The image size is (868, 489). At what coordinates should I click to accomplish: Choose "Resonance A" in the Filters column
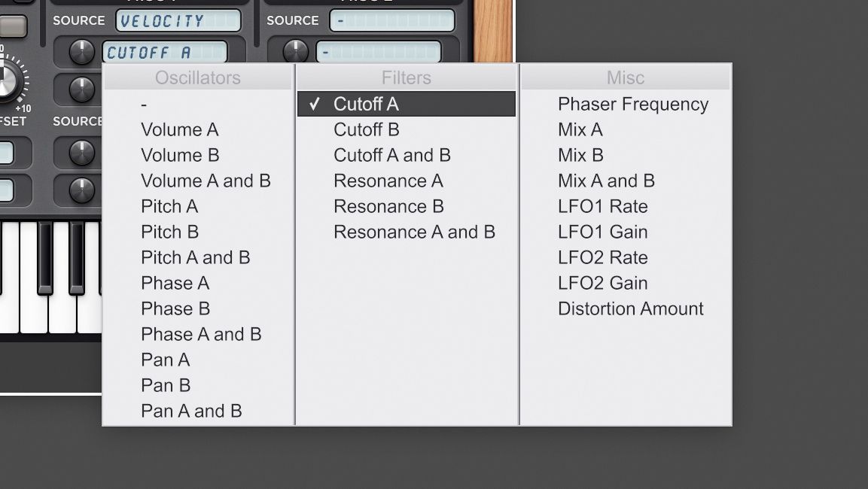(388, 181)
